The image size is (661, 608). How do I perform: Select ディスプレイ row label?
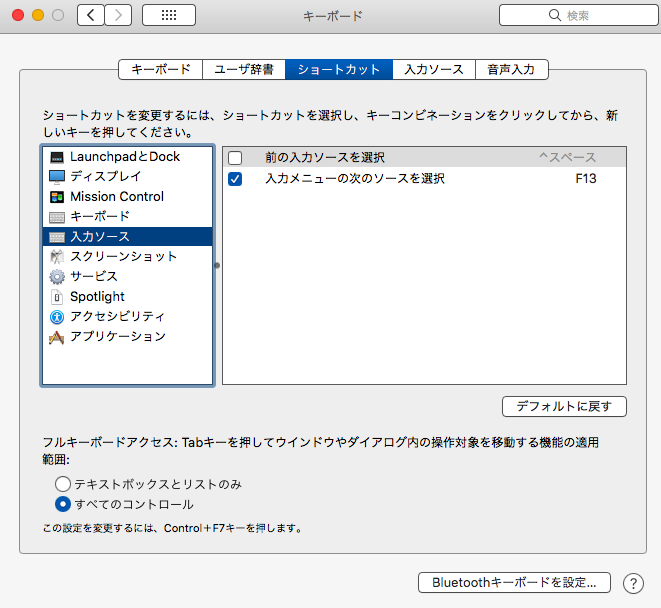click(105, 176)
